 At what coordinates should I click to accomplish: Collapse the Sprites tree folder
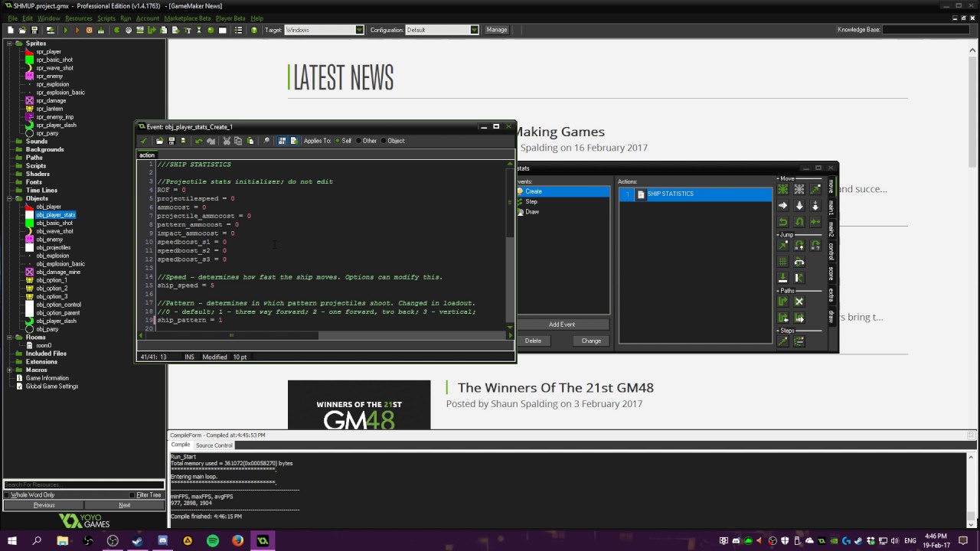pyautogui.click(x=10, y=44)
